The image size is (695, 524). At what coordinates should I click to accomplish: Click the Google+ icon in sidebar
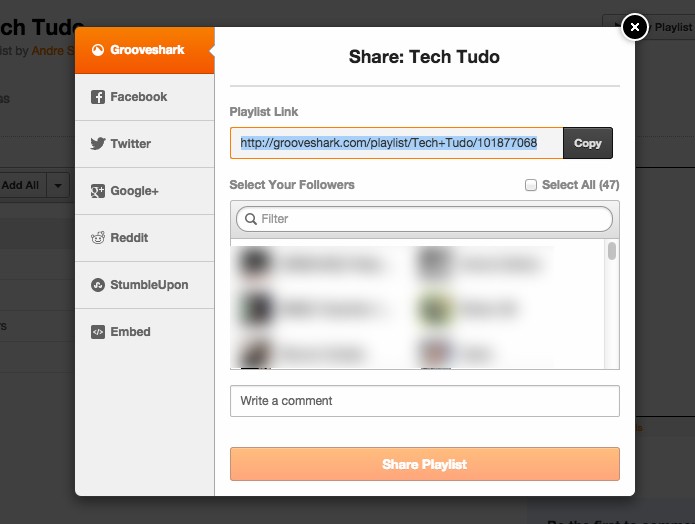point(98,191)
